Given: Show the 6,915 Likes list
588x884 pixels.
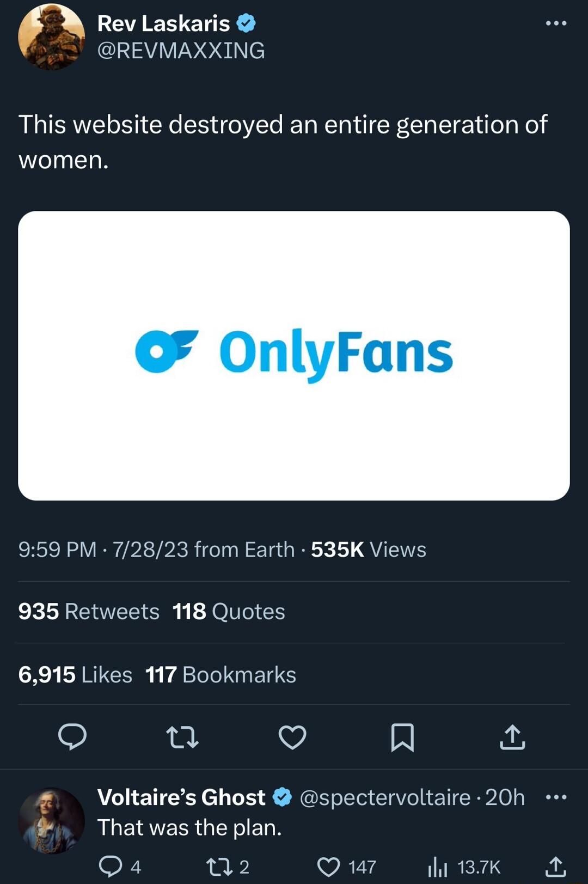Looking at the screenshot, I should click(x=75, y=675).
